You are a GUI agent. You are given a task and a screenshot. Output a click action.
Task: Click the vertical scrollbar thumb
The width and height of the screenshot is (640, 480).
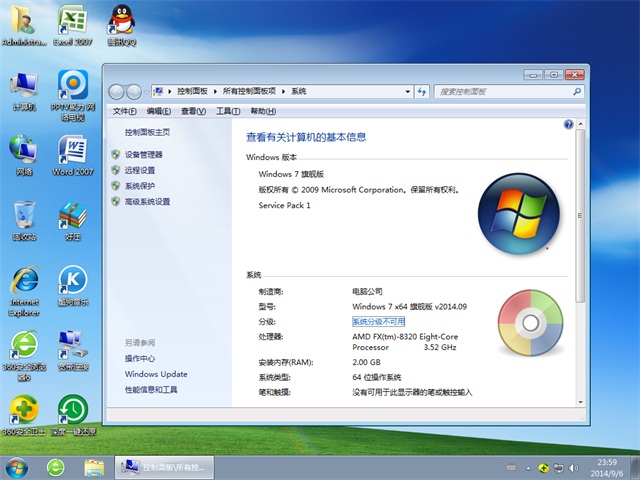coord(580,216)
